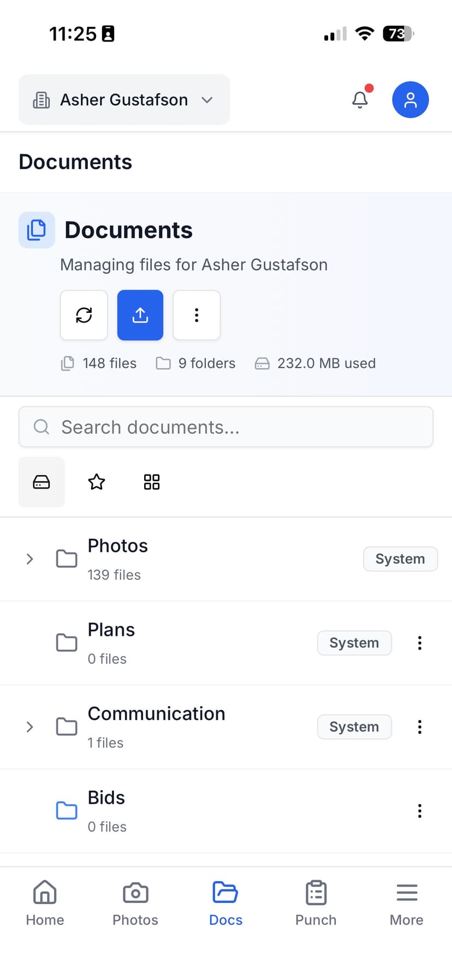This screenshot has height=980, width=452.
Task: Select the storage drive filter icon
Action: [41, 482]
